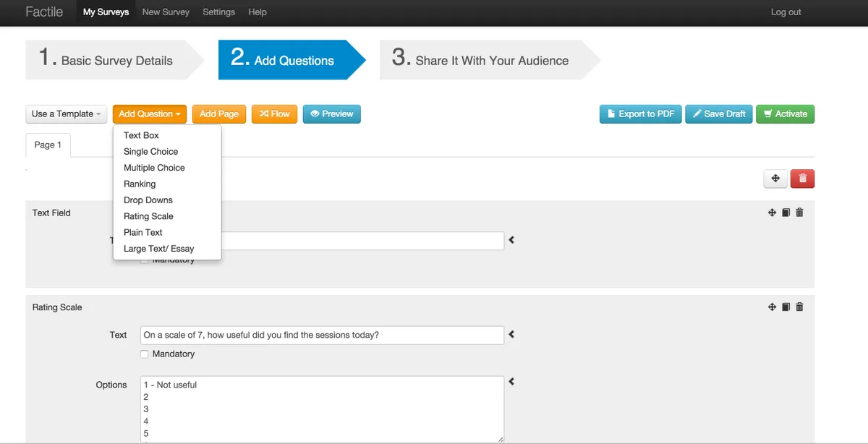Click the arrow beside the Rating Scale text input

511,335
